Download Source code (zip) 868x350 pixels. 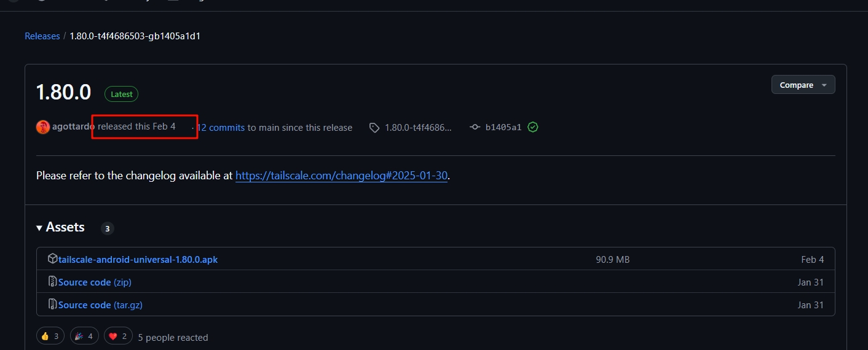tap(95, 282)
